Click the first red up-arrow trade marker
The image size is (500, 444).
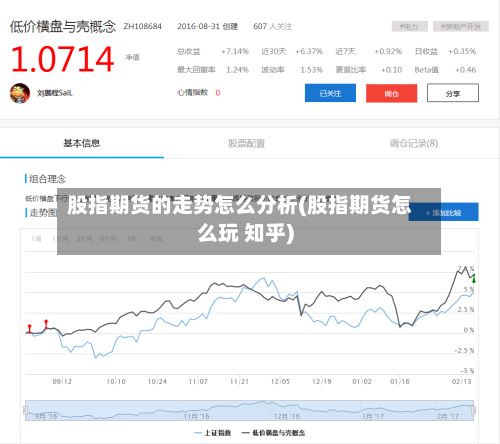30,328
